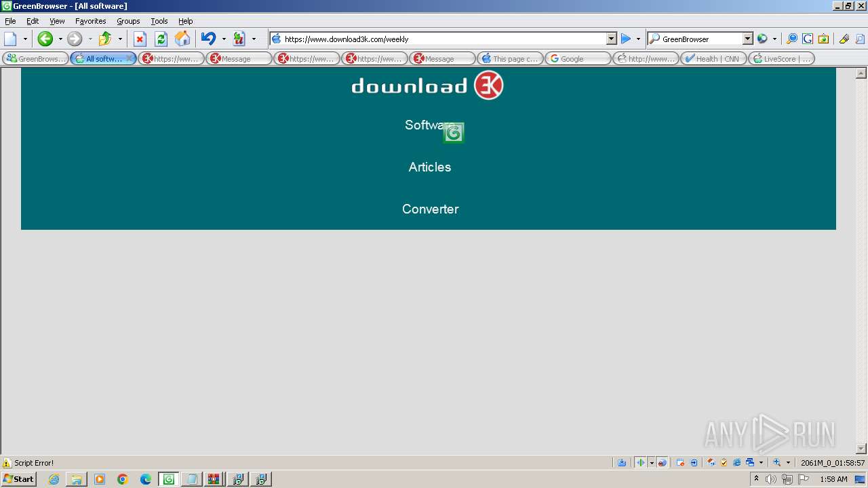Screen dimensions: 868x488
Task: Click the Windows Start button
Action: 19,479
